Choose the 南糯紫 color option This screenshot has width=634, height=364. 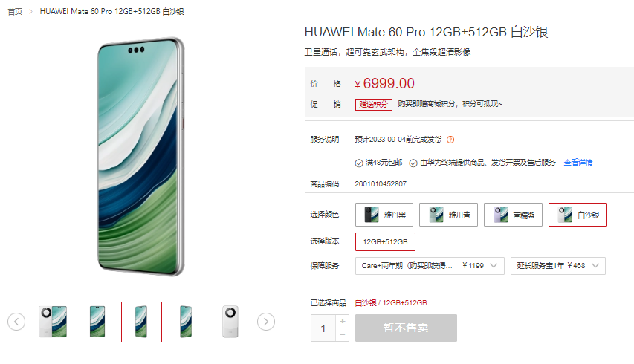click(513, 215)
